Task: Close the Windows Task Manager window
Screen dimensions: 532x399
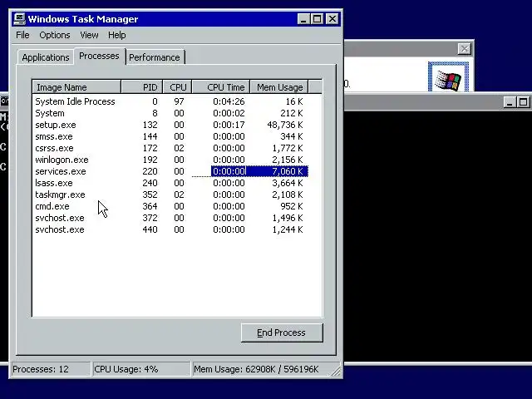Action: (x=332, y=18)
